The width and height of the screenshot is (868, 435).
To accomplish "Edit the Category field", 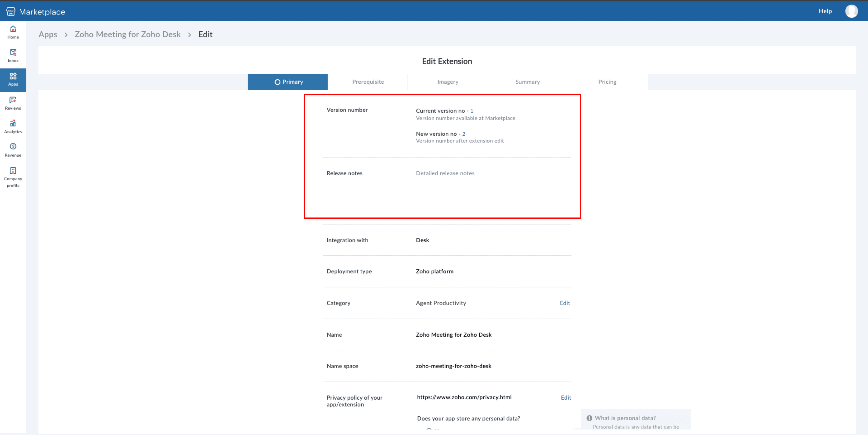I will tap(565, 303).
